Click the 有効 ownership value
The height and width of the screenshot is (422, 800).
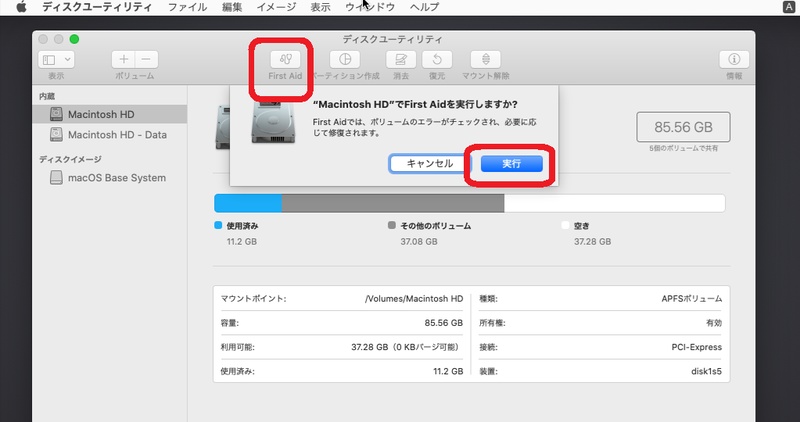click(x=714, y=323)
